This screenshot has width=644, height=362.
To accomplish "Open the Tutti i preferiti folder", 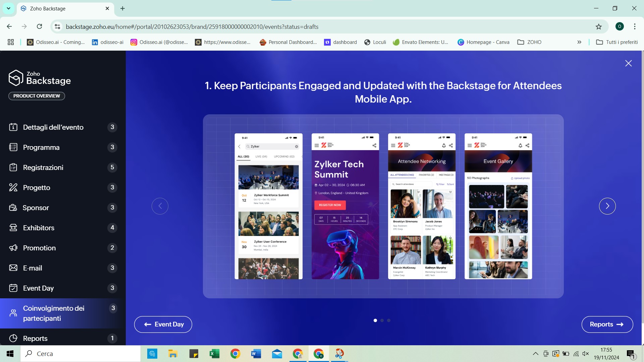I will tap(617, 42).
